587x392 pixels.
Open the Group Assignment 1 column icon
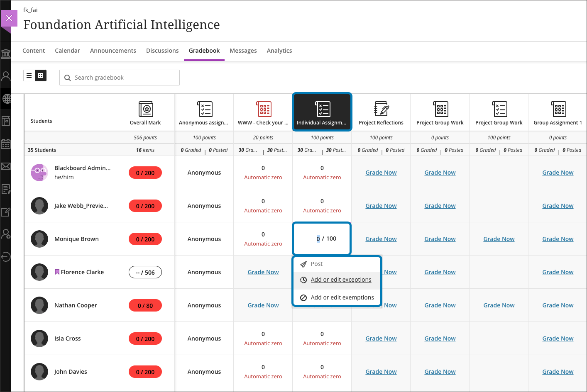pos(558,109)
